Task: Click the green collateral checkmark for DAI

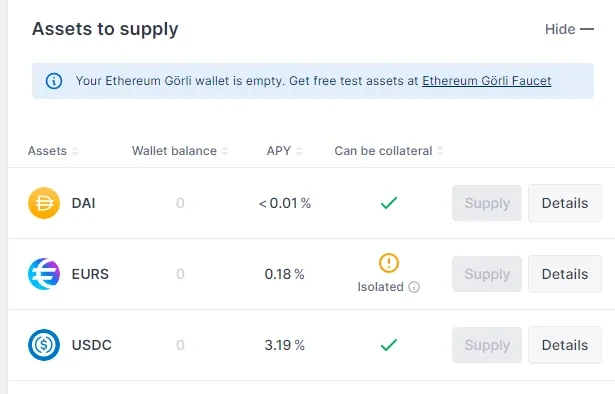Action: coord(389,203)
